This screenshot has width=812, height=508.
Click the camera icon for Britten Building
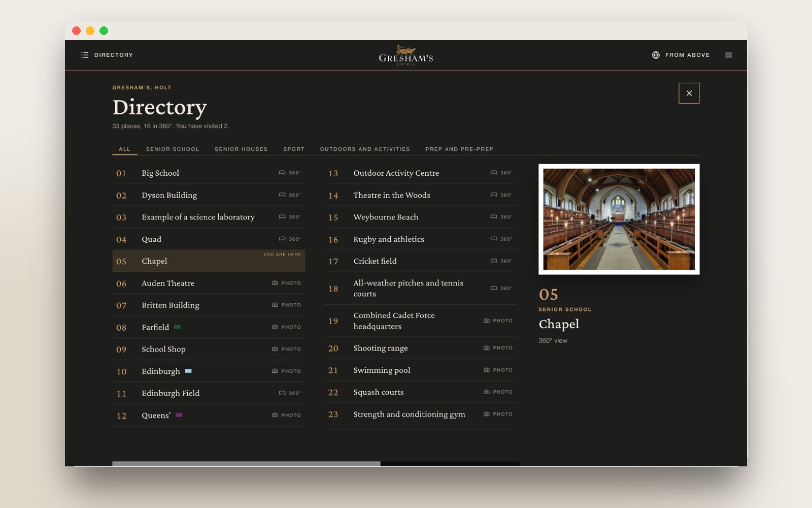click(x=275, y=305)
